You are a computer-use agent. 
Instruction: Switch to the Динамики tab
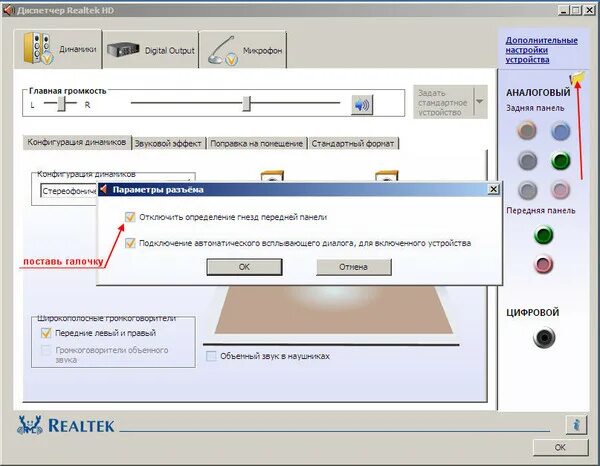(x=58, y=49)
